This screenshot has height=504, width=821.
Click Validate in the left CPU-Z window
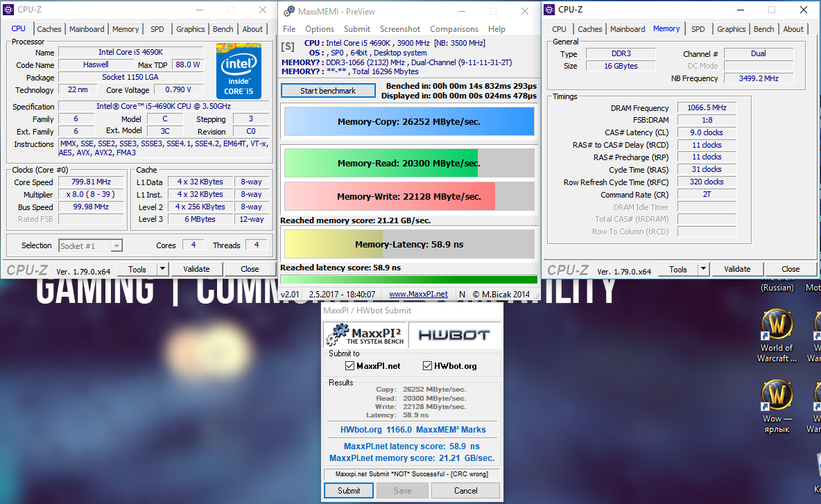196,269
